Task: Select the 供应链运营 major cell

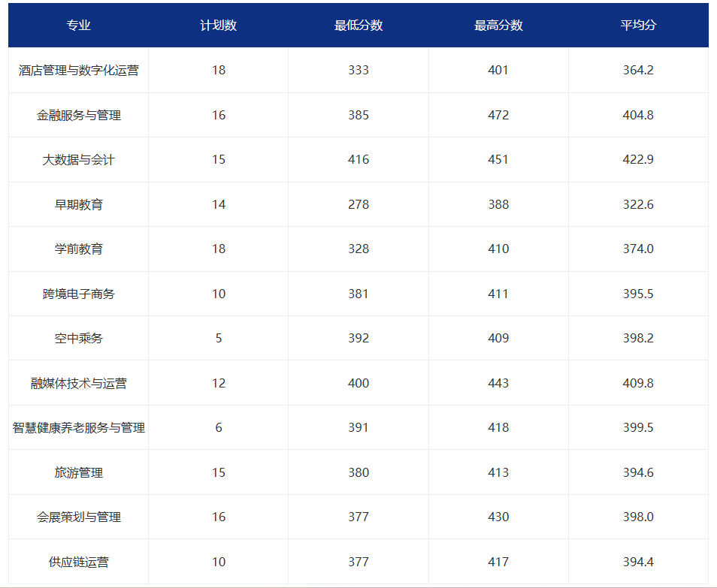Action: pyautogui.click(x=78, y=562)
